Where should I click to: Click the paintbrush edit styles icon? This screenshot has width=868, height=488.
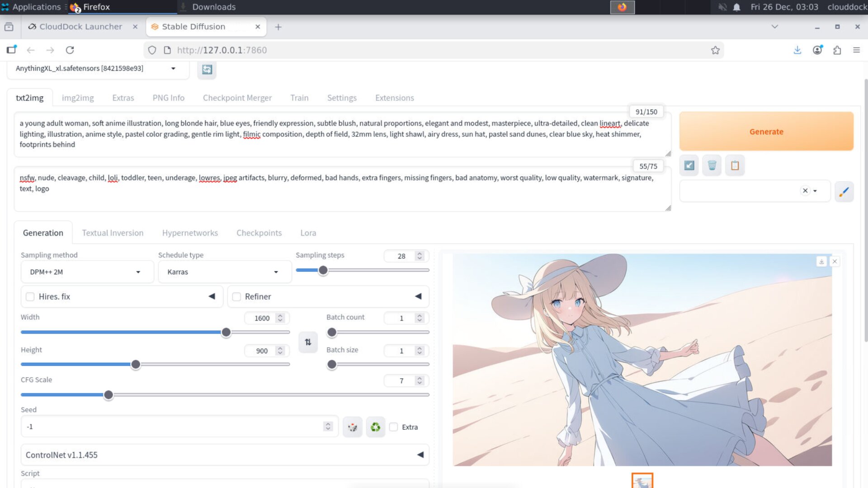[844, 192]
